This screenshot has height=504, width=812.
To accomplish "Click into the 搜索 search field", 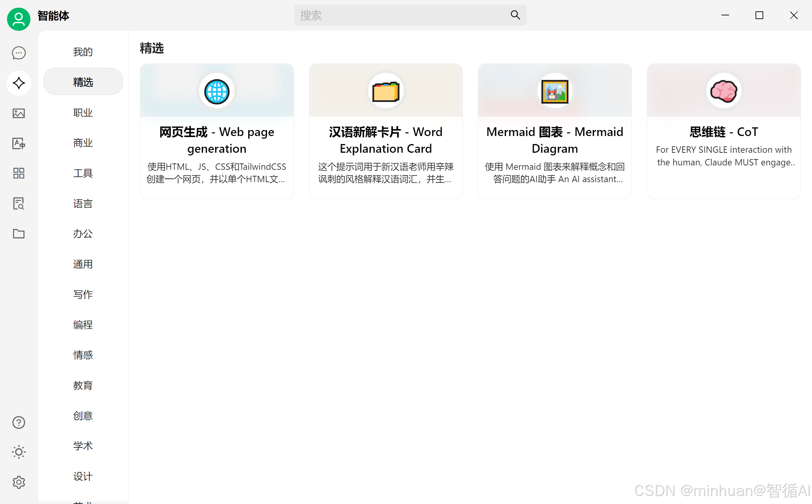I will (401, 15).
